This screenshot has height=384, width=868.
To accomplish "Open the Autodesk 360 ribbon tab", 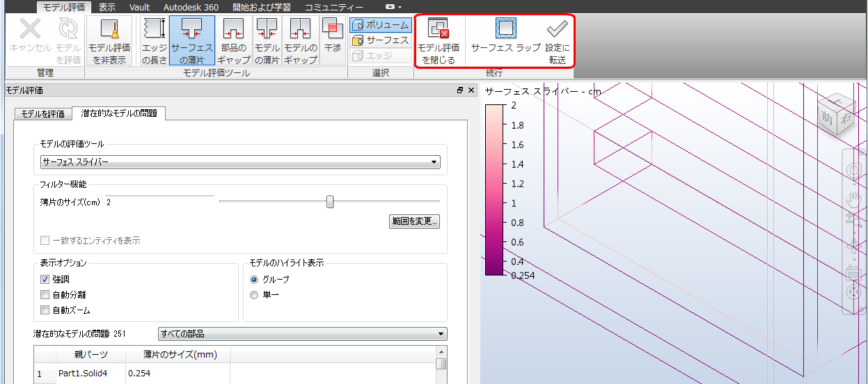I will [x=191, y=7].
